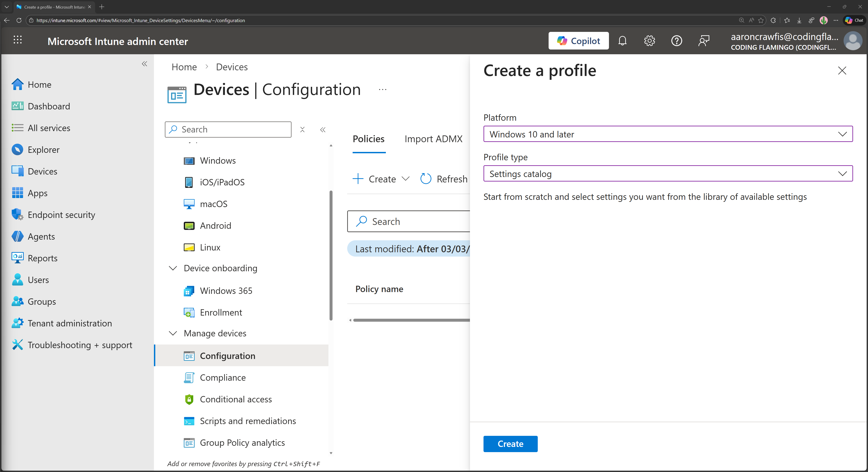Open the Help menu icon

(x=676, y=40)
